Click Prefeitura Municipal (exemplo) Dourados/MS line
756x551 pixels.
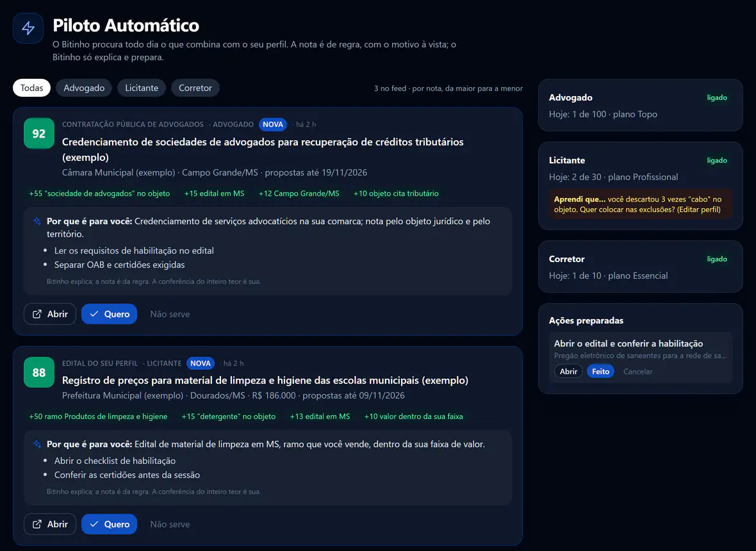(233, 395)
